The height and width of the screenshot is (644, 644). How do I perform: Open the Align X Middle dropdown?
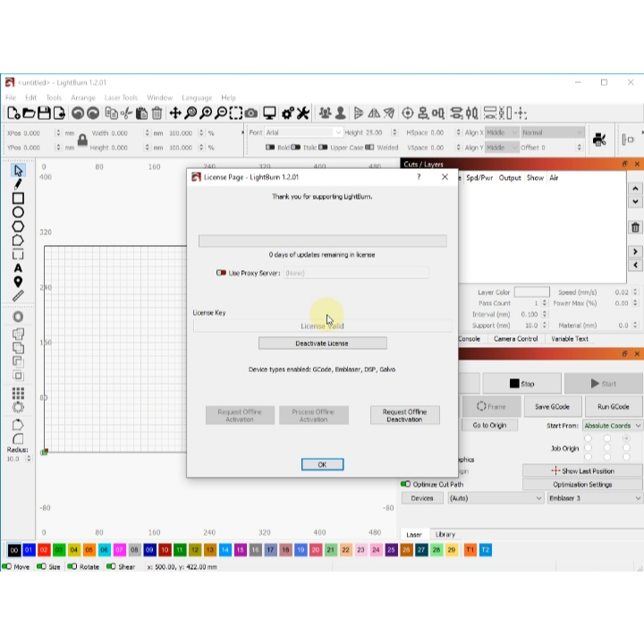pos(502,132)
